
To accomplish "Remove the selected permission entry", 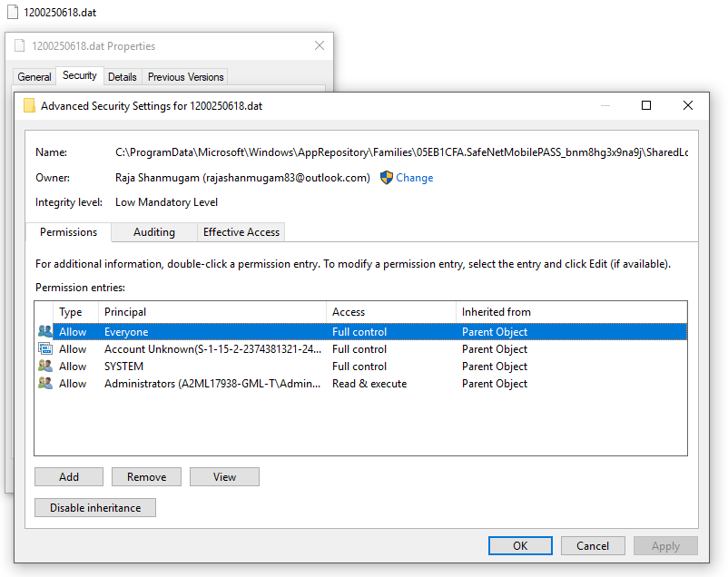I will coord(146,477).
